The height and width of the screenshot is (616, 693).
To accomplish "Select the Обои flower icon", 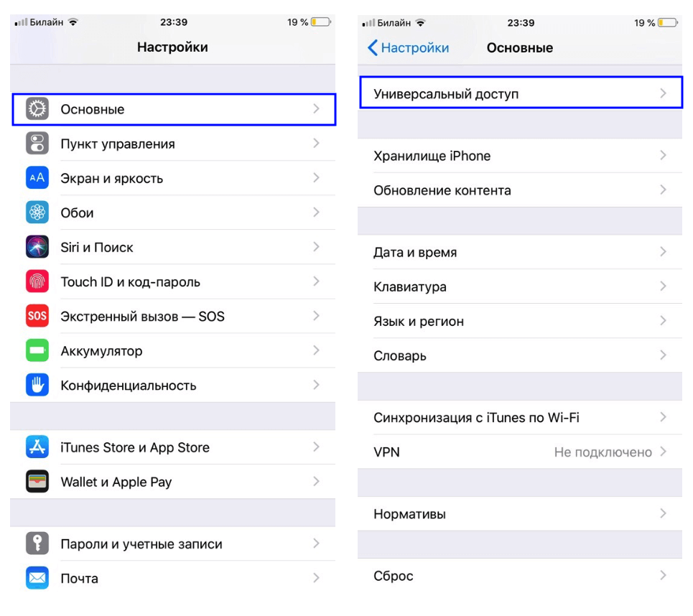I will [37, 212].
